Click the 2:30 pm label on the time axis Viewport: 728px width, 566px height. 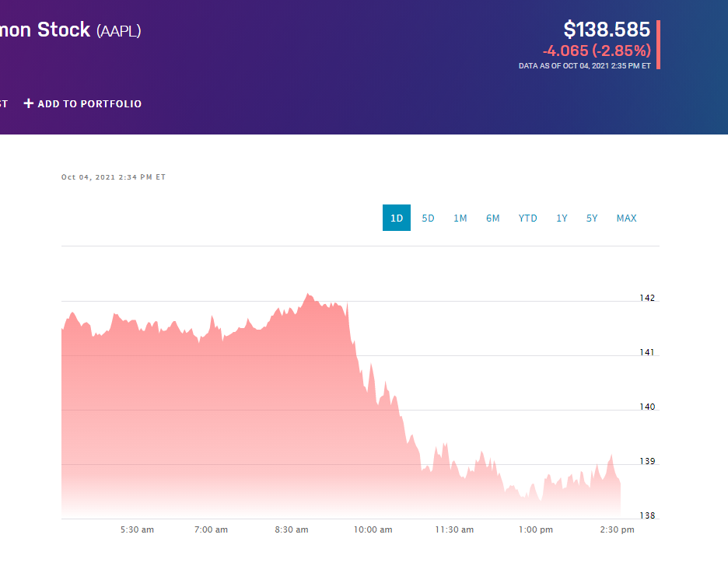coord(617,529)
